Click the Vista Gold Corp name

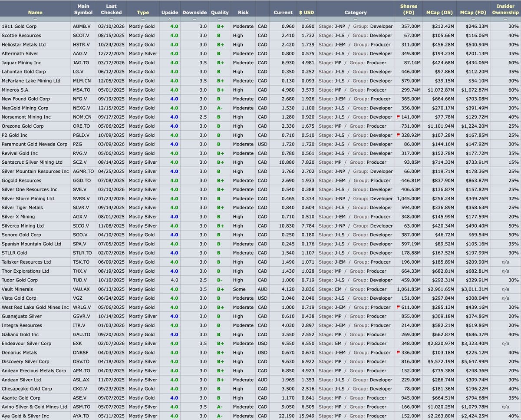tap(19, 298)
